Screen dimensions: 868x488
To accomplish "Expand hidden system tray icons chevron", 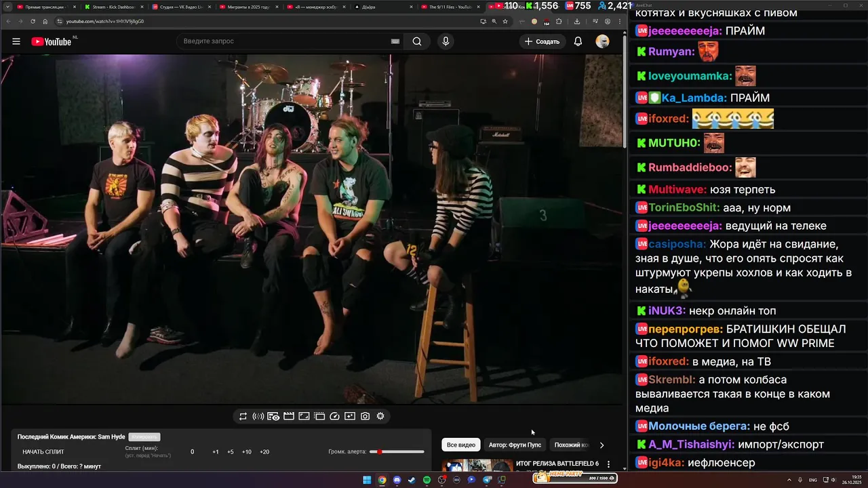I will [x=789, y=480].
